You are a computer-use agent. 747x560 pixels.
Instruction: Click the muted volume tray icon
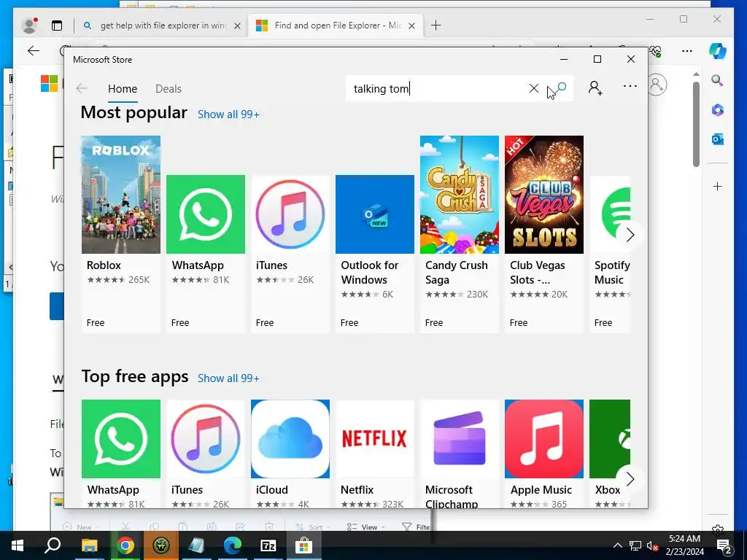(652, 545)
